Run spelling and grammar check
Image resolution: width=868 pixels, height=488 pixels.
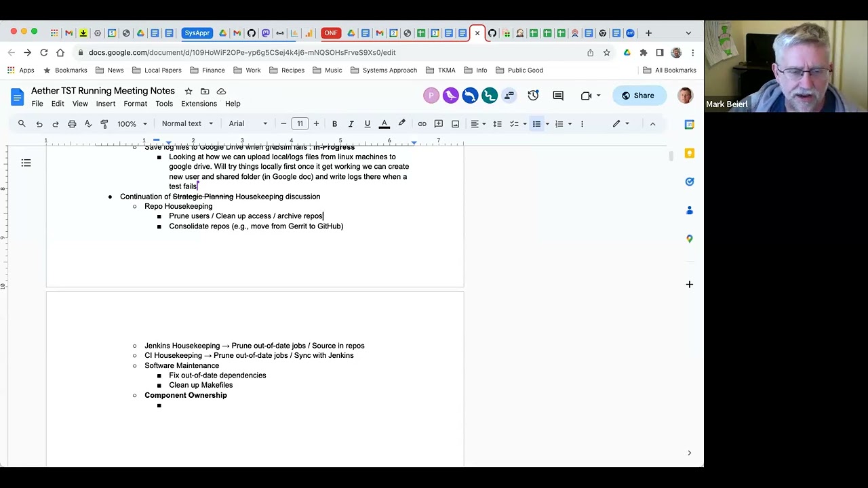[88, 123]
